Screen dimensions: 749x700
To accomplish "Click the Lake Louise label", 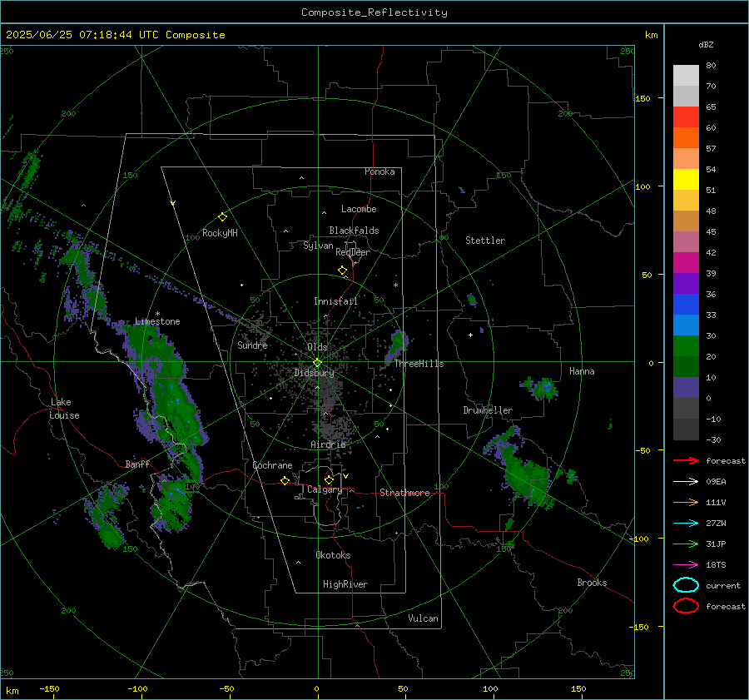I will (64, 409).
